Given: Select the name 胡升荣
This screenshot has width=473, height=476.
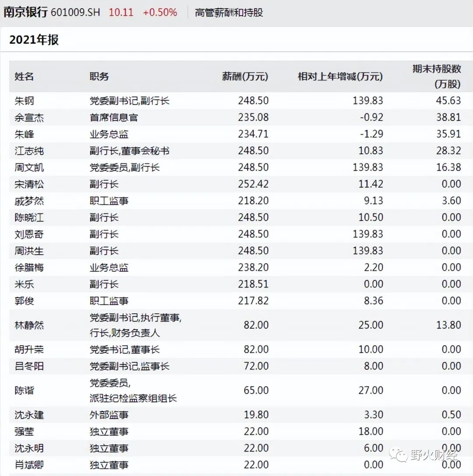Looking at the screenshot, I should [x=29, y=350].
